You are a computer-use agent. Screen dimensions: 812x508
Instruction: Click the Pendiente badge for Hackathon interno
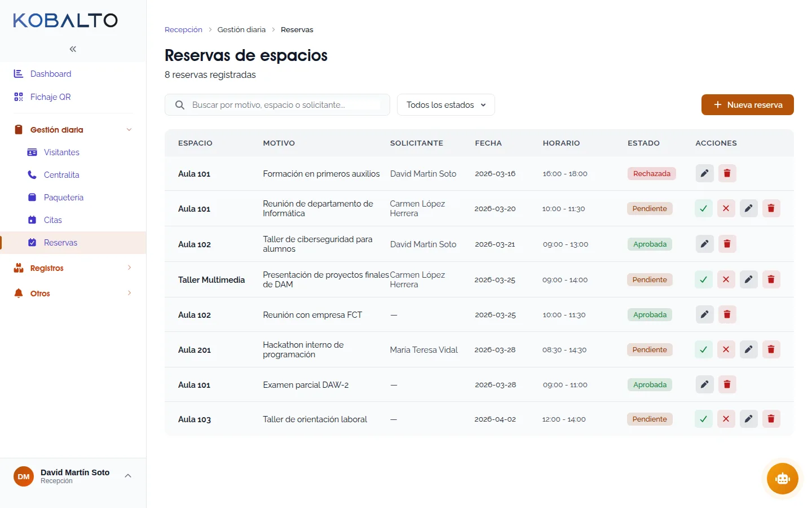(x=650, y=349)
